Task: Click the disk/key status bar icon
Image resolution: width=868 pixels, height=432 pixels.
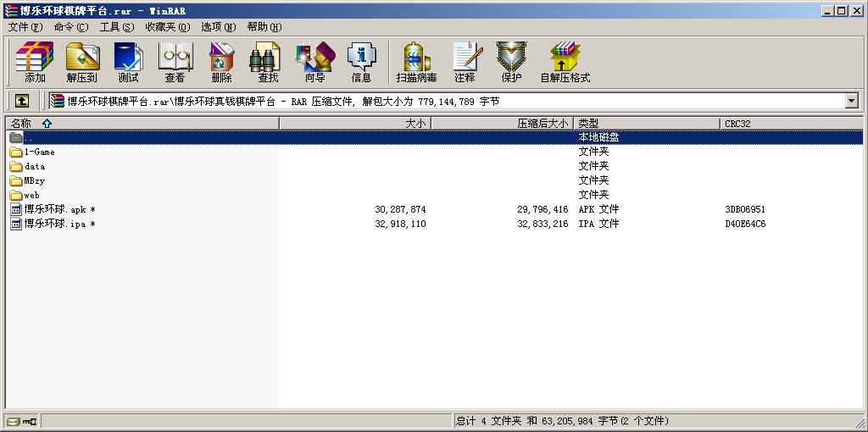Action: click(x=22, y=422)
